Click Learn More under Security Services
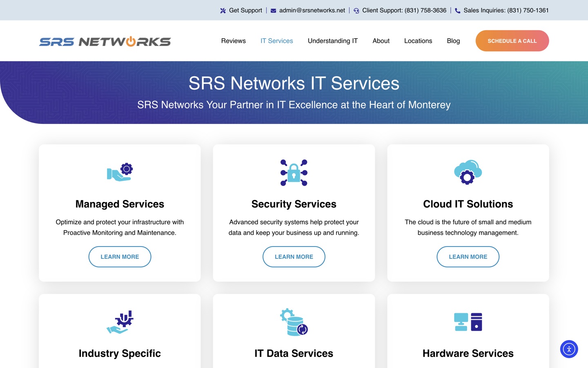 294,257
